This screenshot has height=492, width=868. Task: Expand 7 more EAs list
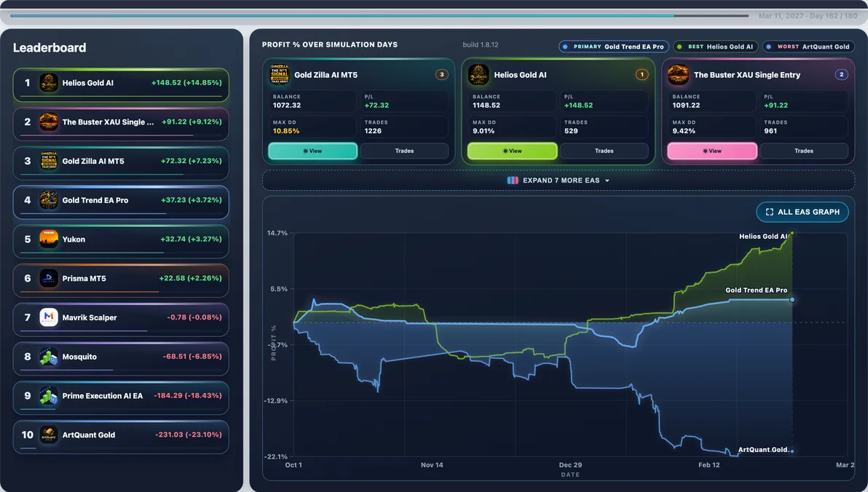pos(558,180)
